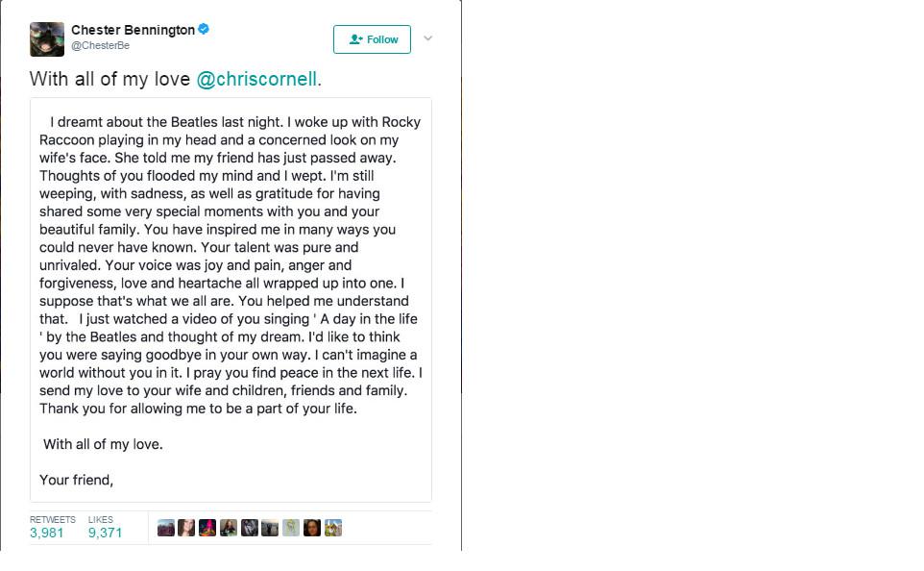The height and width of the screenshot is (571, 924).
Task: Click the ninth liker avatar, colorful outdoor photo
Action: point(333,528)
